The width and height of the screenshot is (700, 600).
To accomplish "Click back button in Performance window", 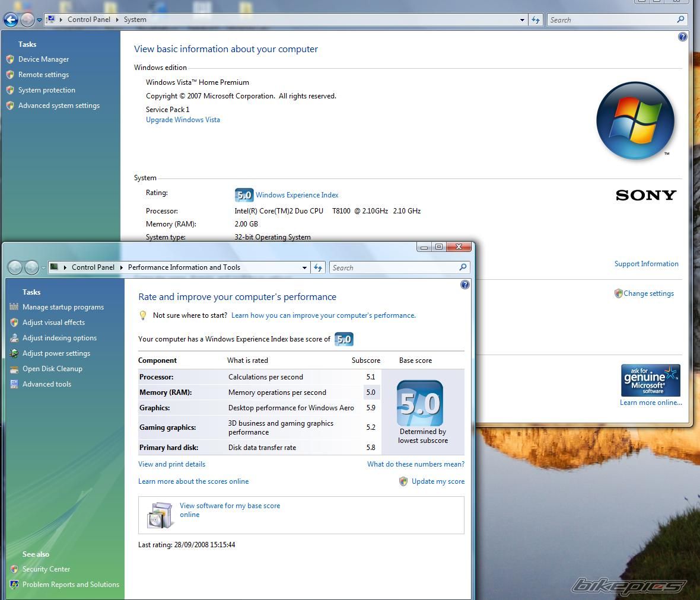I will click(x=15, y=267).
